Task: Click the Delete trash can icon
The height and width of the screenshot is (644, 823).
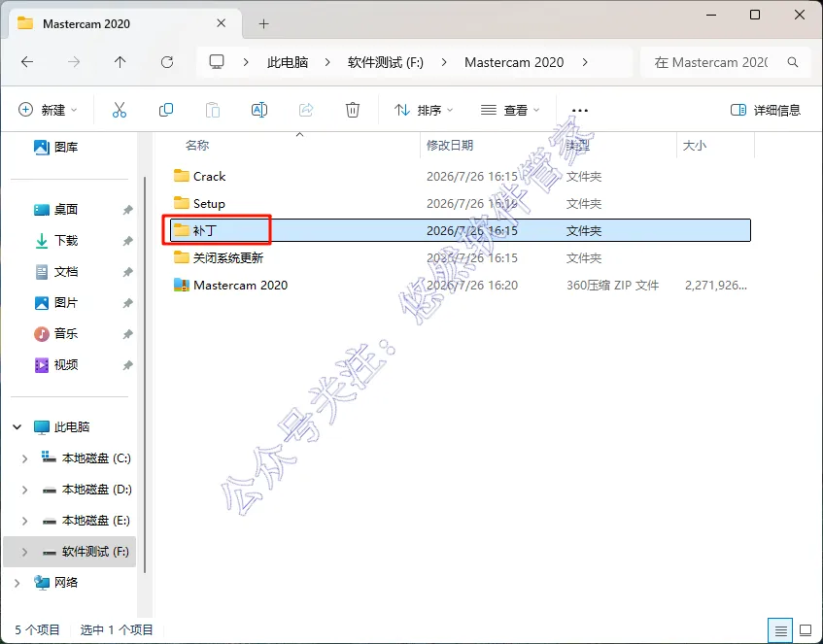Action: [353, 110]
